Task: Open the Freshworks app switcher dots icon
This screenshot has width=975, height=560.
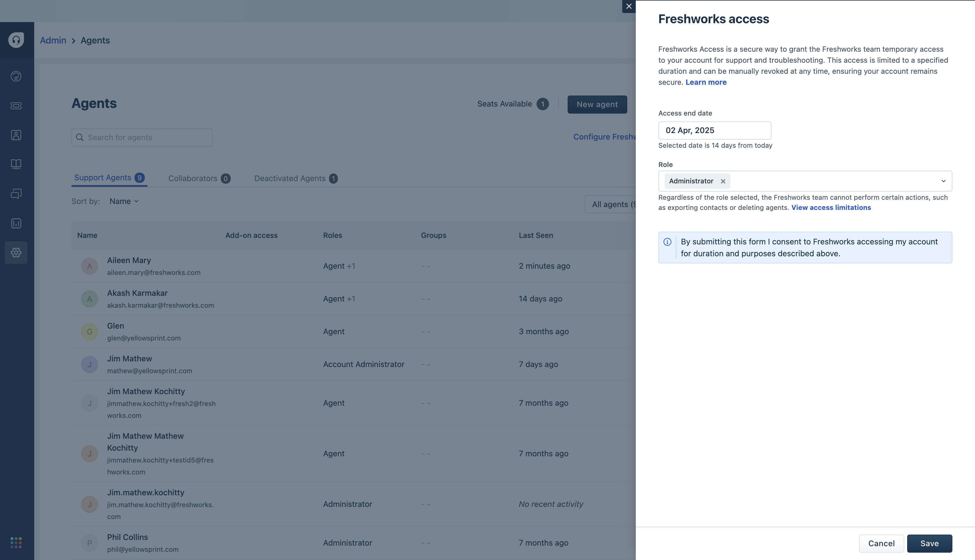Action: pyautogui.click(x=16, y=543)
